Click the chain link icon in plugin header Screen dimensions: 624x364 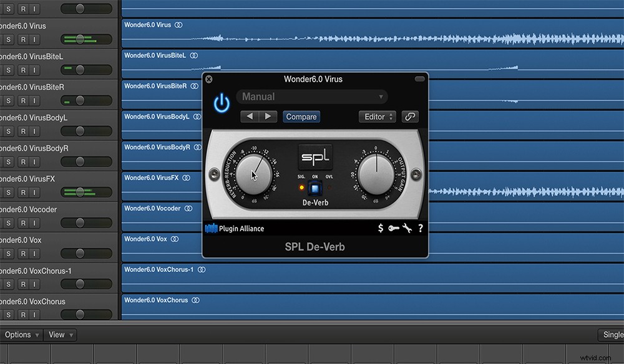(x=410, y=116)
